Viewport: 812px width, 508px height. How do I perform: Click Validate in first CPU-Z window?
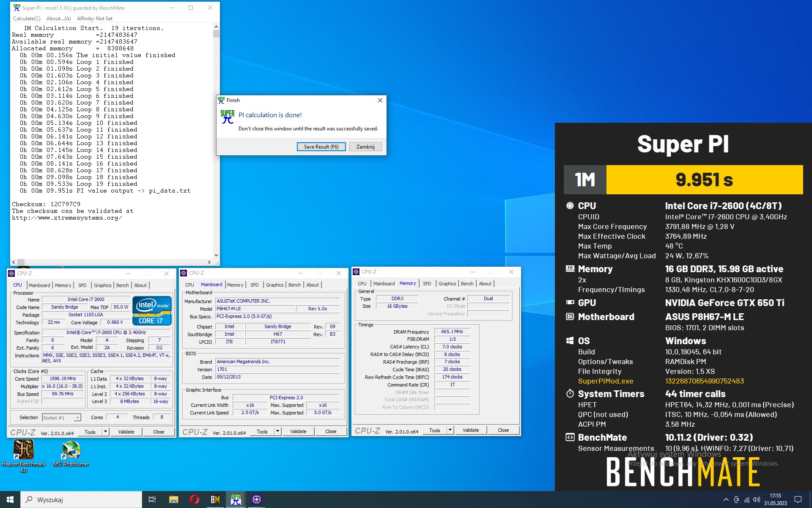[126, 432]
